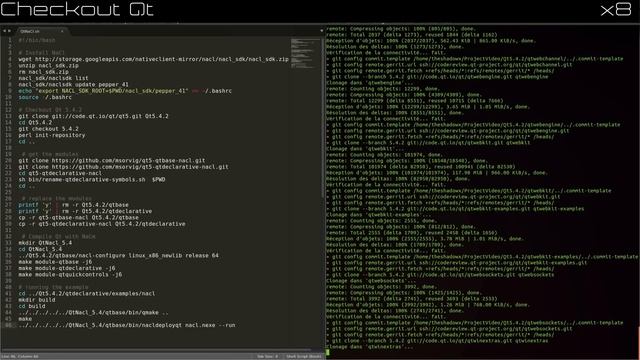Click the nacl-configure linux_x86_newlib line
640x360 pixels.
[118, 256]
